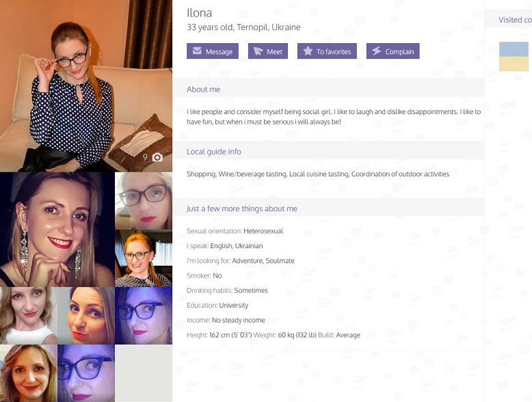Screen dimensions: 532x402
Task: Click the To favorites button text
Action: pos(334,51)
